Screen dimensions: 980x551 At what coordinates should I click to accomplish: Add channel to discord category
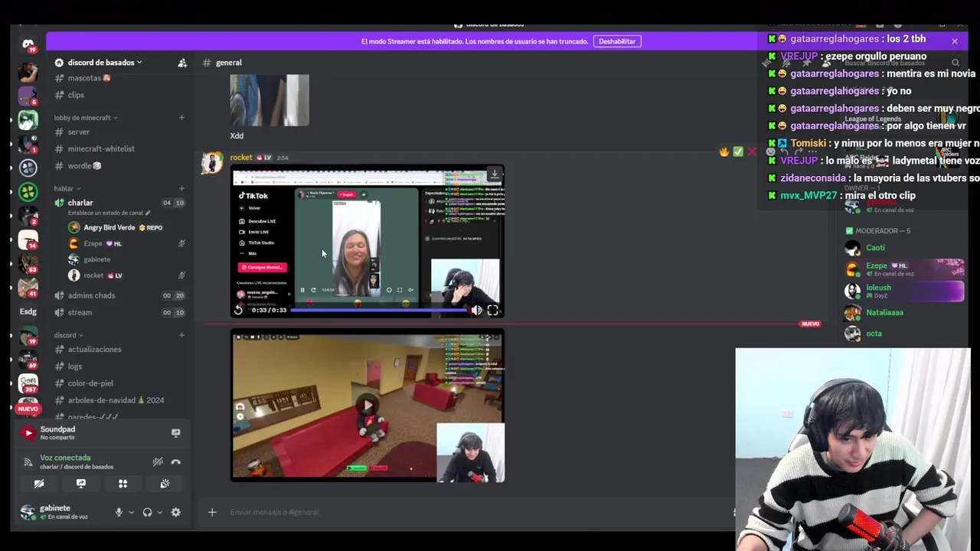181,335
